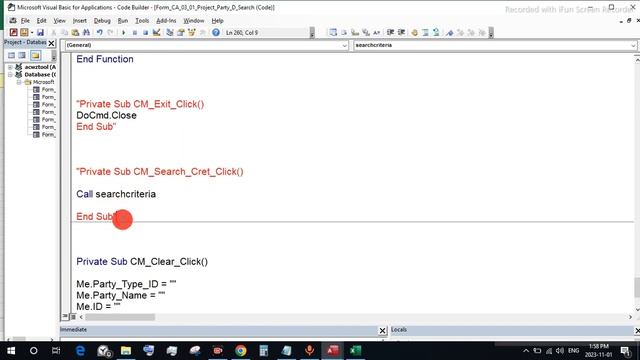This screenshot has height=360, width=640.
Task: Collapse the Database project node
Action: coord(10,75)
